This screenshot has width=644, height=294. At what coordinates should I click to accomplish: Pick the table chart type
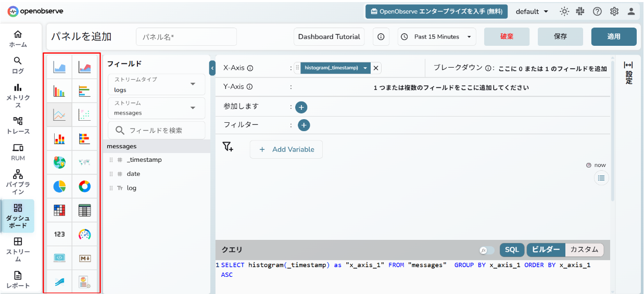84,210
